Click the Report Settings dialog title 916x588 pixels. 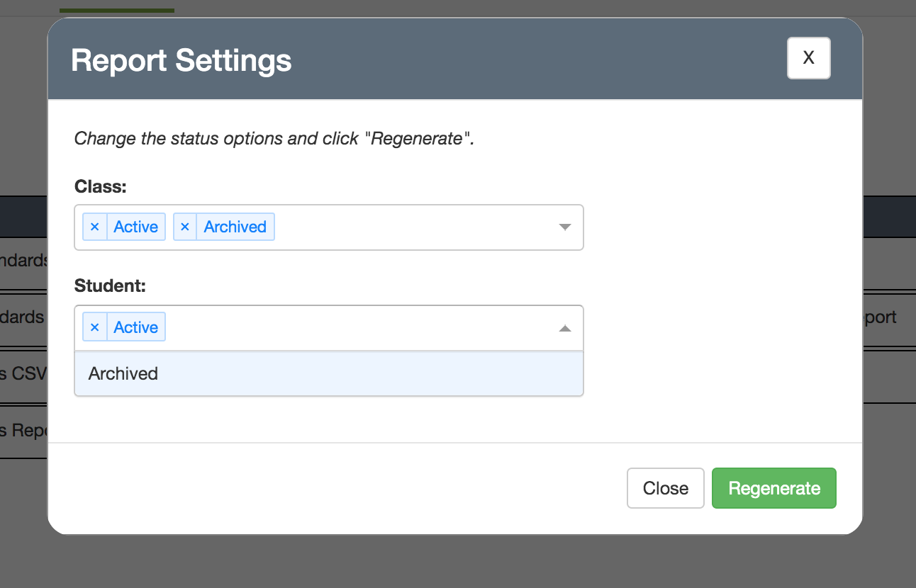(181, 60)
